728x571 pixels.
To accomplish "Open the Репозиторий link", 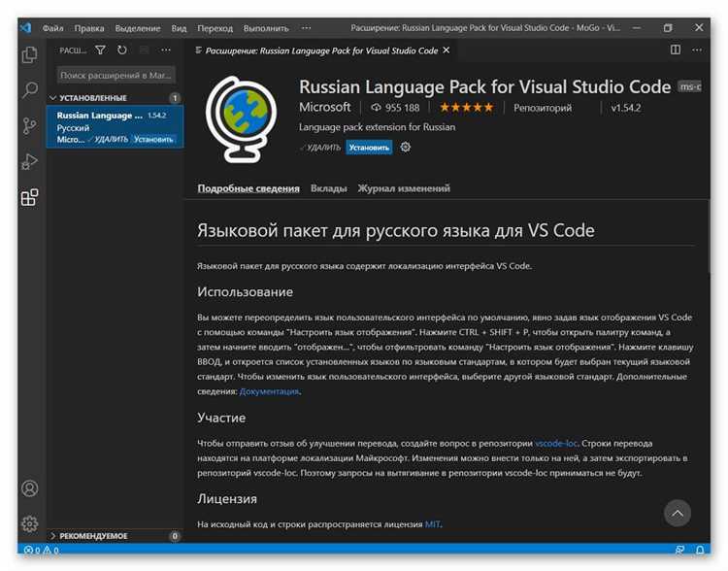I will coord(543,108).
